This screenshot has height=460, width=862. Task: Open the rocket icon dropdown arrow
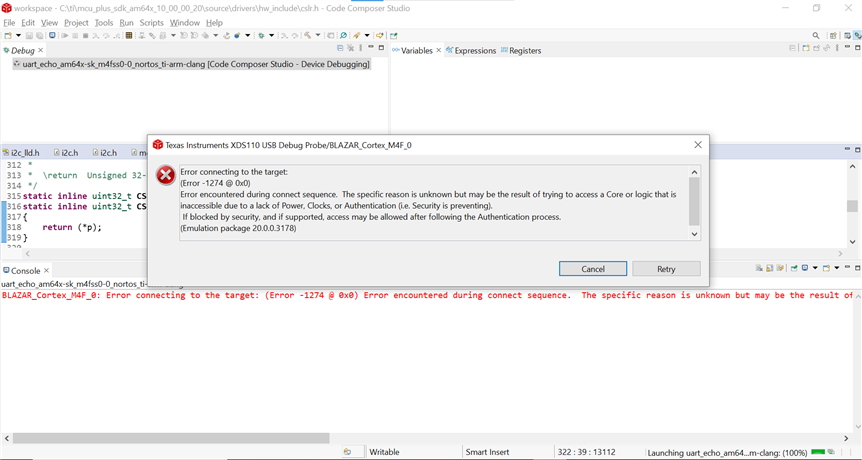[367, 35]
